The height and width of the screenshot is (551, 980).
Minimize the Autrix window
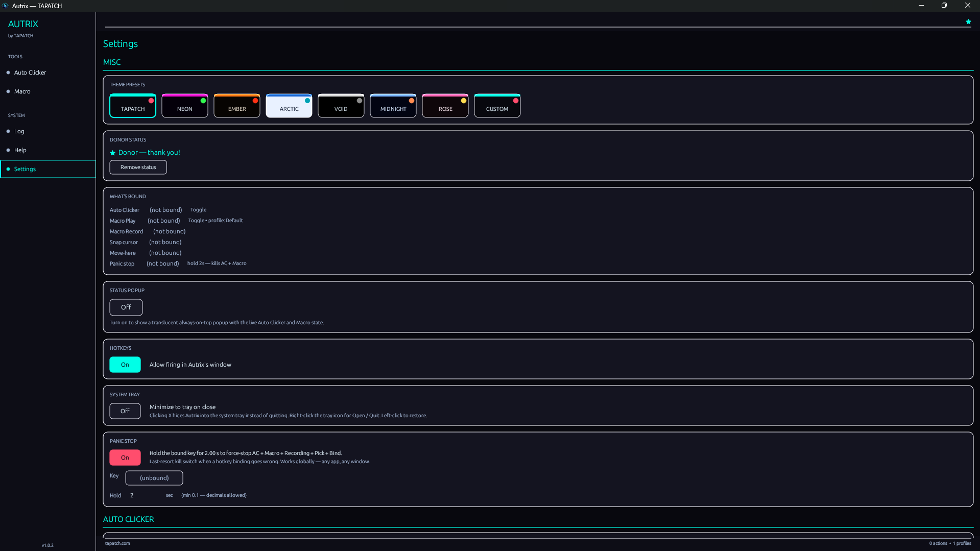point(921,6)
